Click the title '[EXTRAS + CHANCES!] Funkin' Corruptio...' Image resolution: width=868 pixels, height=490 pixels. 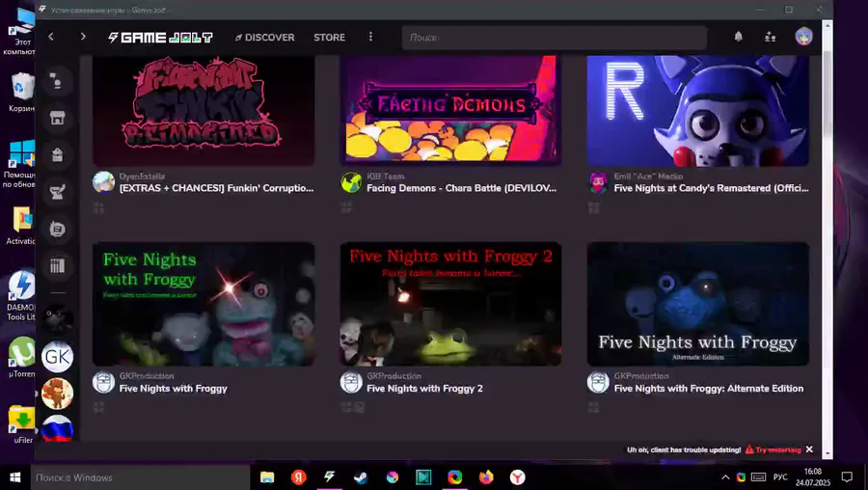[x=216, y=188]
